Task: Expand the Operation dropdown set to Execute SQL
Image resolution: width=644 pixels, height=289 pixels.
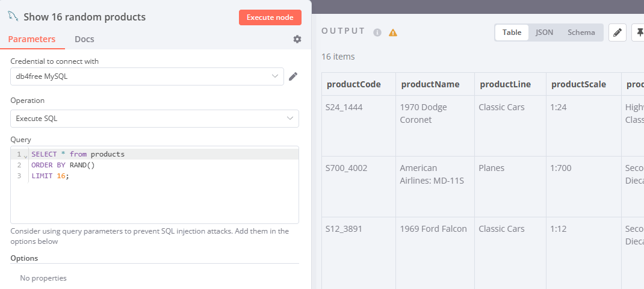Action: click(154, 119)
